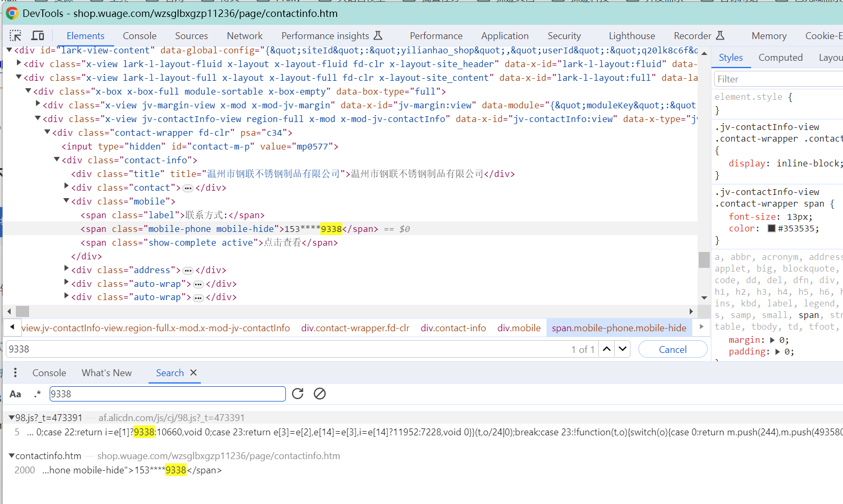Select the hidden input contact-m-p line
Image resolution: width=843 pixels, height=504 pixels.
(200, 146)
